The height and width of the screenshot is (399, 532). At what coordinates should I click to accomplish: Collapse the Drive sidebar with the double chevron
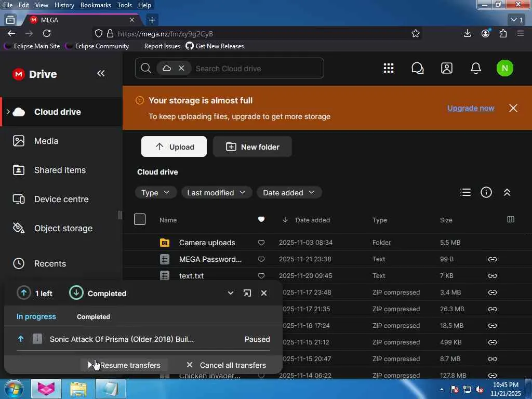pyautogui.click(x=101, y=73)
